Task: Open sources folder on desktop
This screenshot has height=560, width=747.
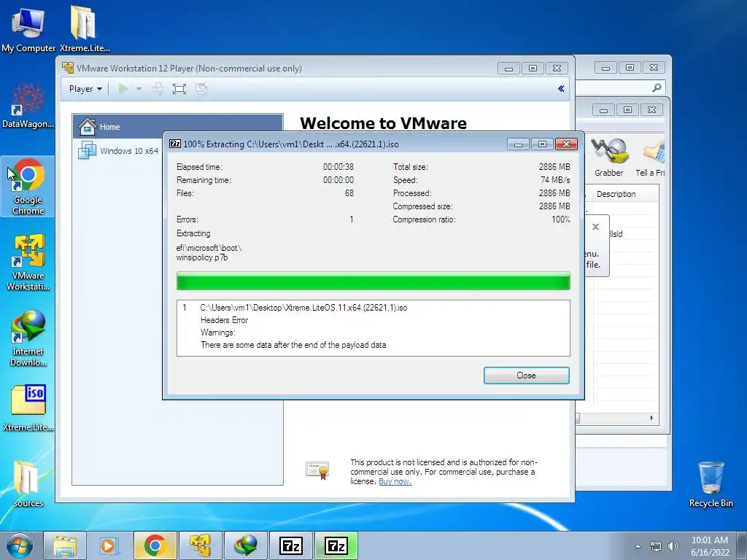Action: (x=28, y=484)
